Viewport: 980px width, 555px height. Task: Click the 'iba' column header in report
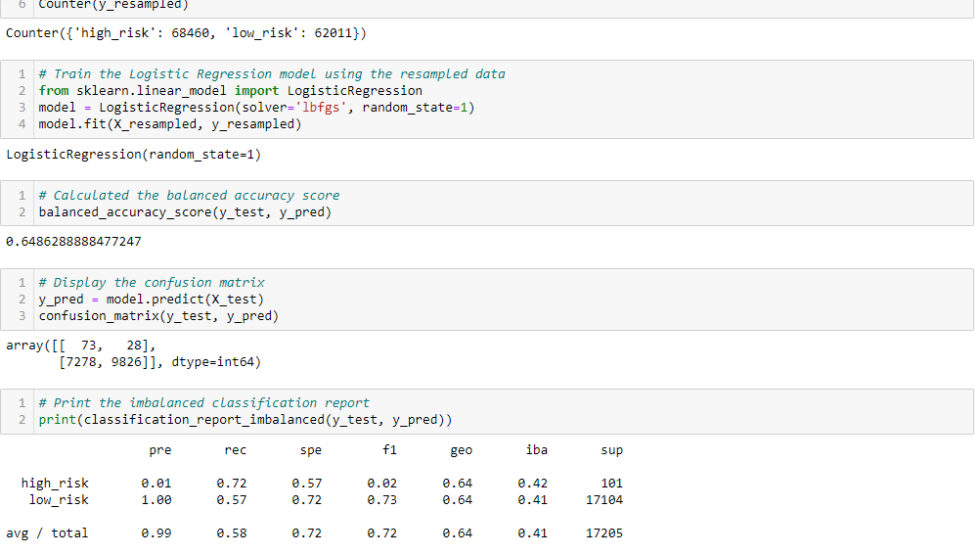tap(537, 450)
